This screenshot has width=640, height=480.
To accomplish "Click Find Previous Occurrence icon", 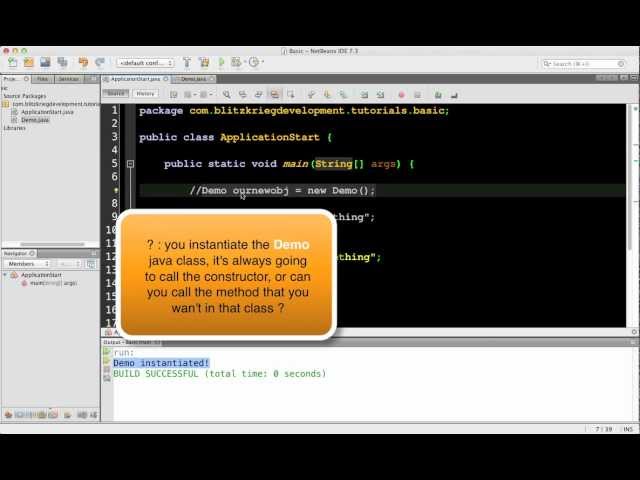I will pos(242,95).
